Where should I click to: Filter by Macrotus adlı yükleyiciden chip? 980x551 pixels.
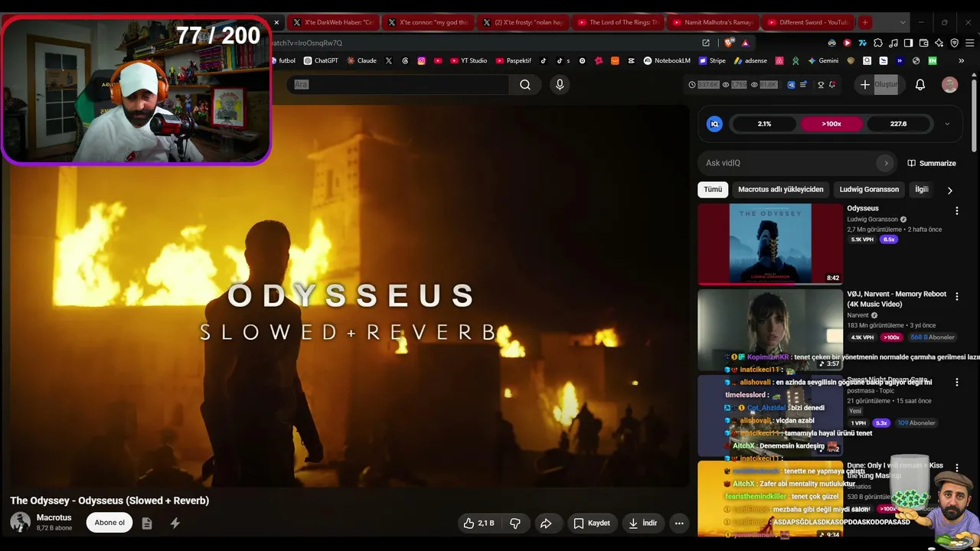point(781,190)
